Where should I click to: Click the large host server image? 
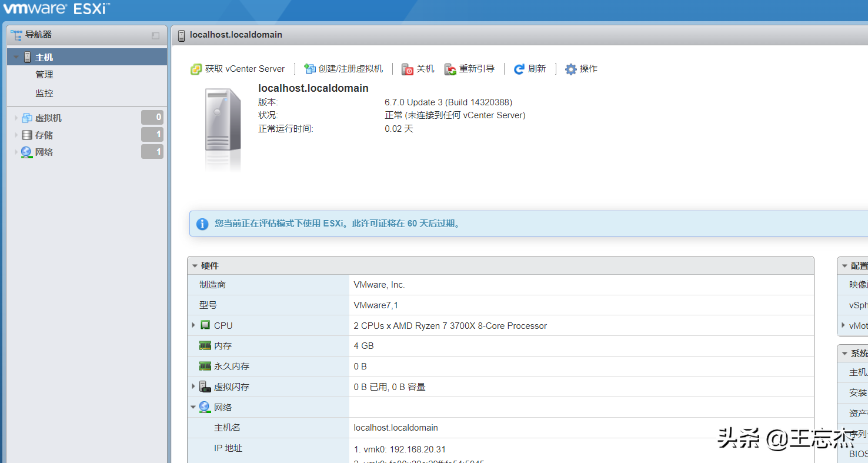point(223,128)
